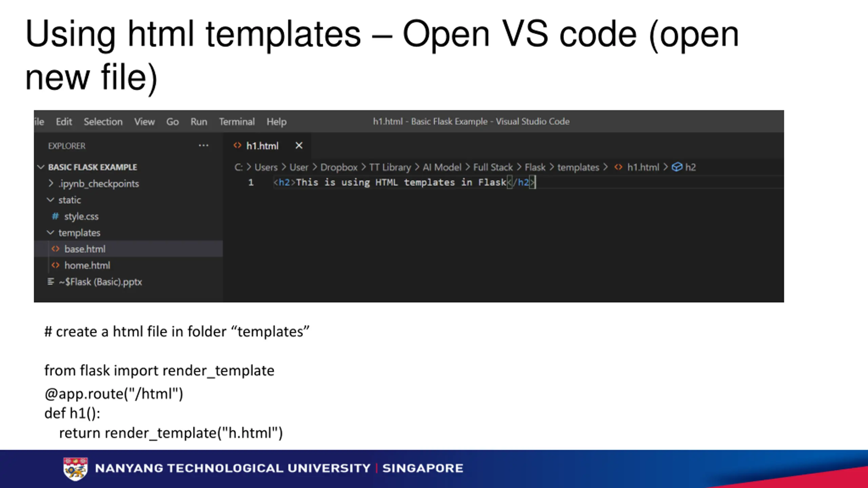This screenshot has height=488, width=868.
Task: Click the opening h2 tag in code
Action: [284, 182]
